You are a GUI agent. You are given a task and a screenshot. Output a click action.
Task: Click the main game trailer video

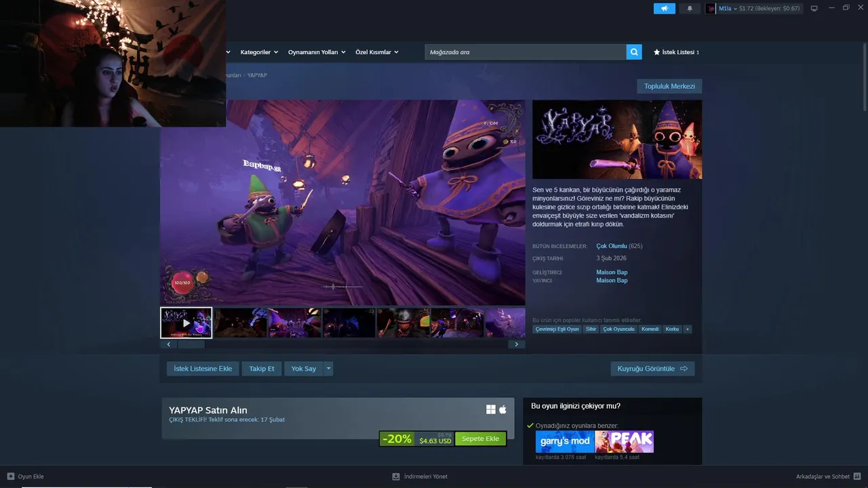coord(342,203)
